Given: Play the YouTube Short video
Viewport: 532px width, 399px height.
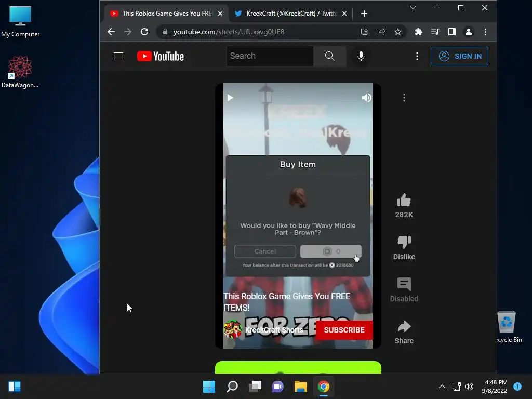Looking at the screenshot, I should point(230,98).
